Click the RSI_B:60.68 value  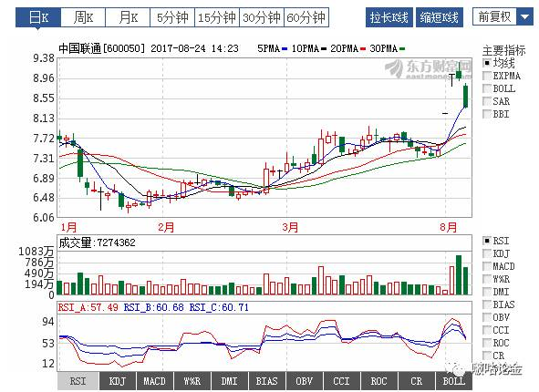pos(153,307)
